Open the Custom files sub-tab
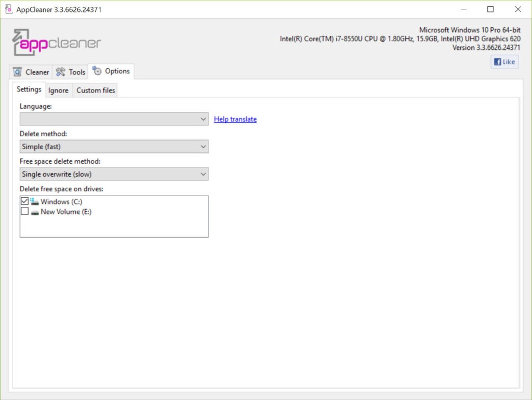The height and width of the screenshot is (400, 532). pyautogui.click(x=96, y=91)
